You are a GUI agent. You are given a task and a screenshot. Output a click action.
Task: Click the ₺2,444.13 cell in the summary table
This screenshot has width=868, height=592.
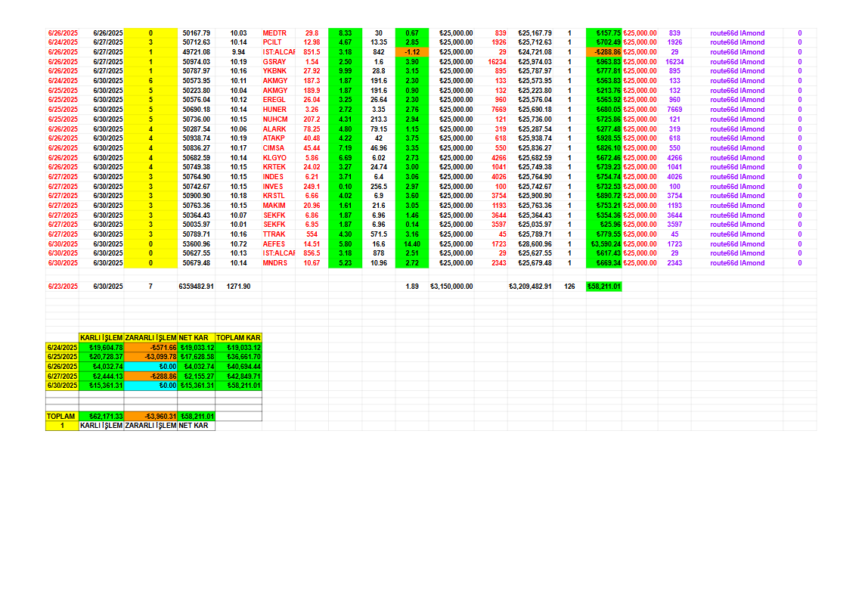101,376
